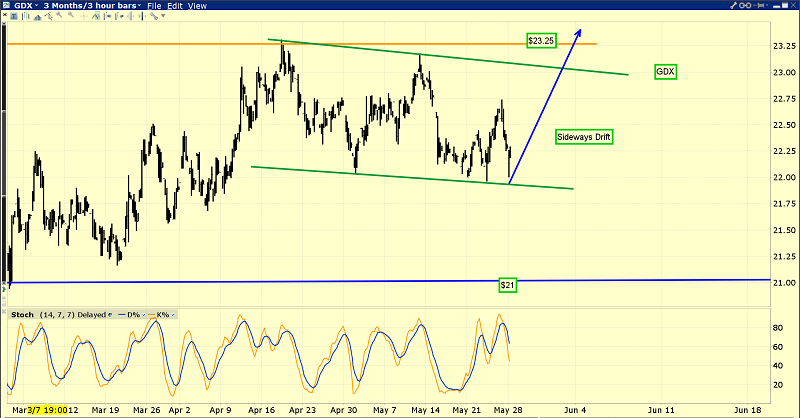
Task: Select the $23.25 price label annotation
Action: pos(541,40)
